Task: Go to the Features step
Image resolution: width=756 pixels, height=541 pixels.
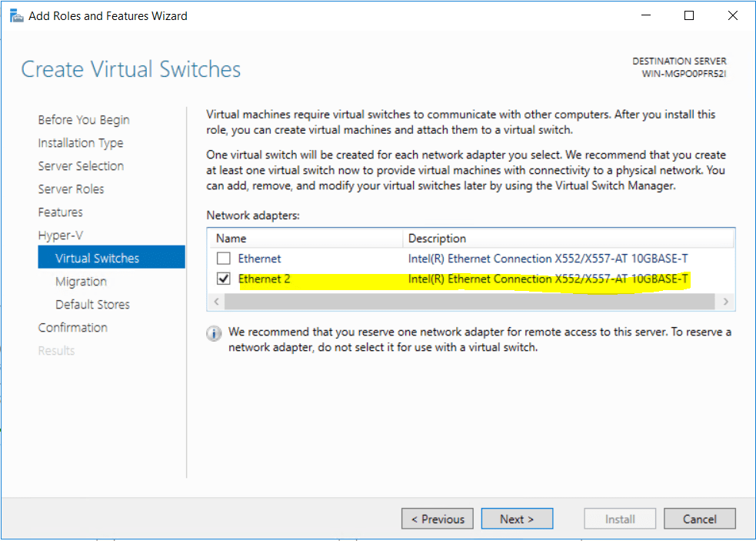Action: (x=60, y=212)
